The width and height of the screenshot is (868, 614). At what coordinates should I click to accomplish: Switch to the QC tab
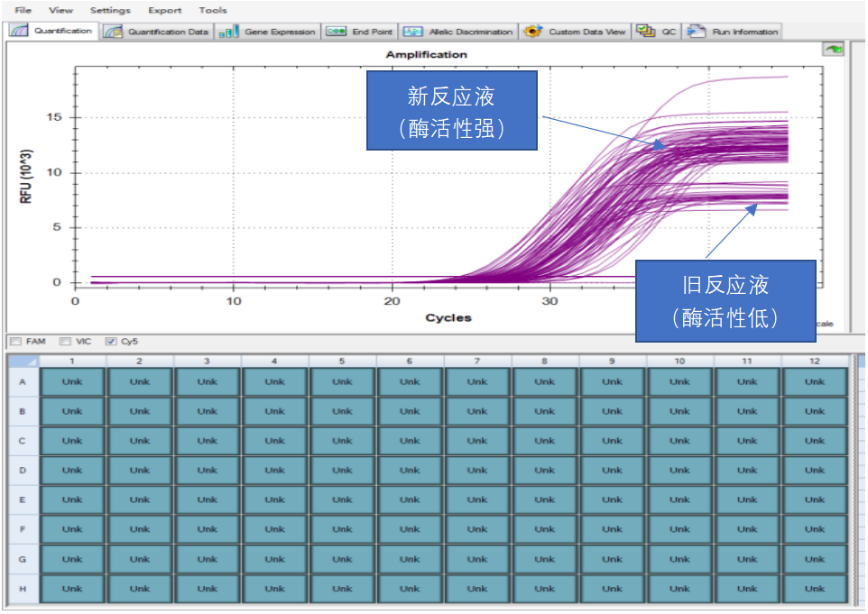tap(656, 32)
